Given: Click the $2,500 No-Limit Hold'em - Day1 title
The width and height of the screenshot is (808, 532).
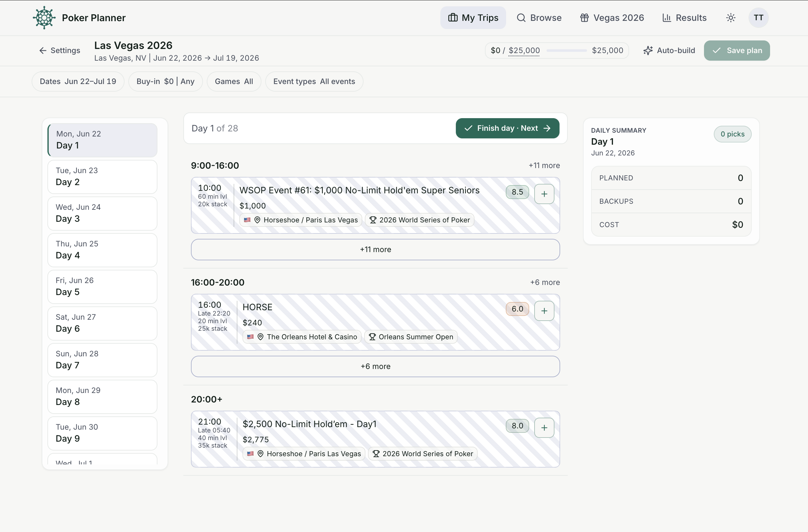Looking at the screenshot, I should 309,424.
